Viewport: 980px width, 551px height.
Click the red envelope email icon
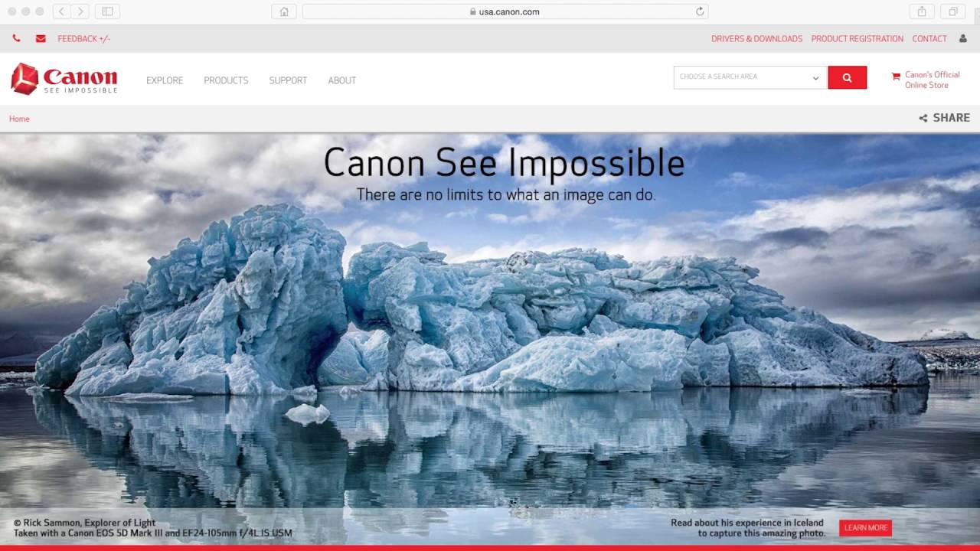41,38
